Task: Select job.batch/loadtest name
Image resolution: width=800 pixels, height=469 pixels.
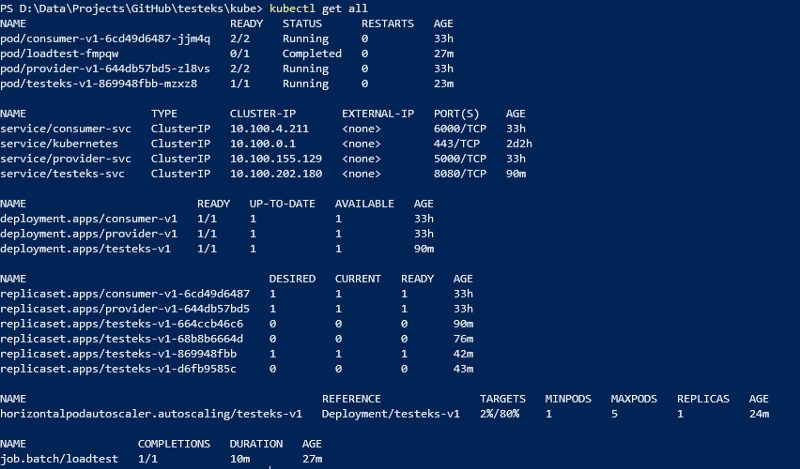Action: click(59, 459)
